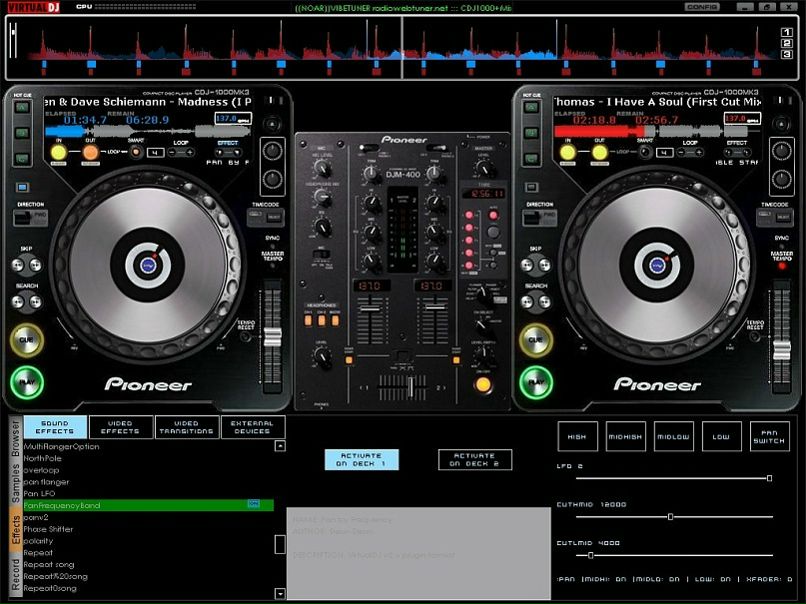
Task: Toggle headphones CH-2 cue button
Action: click(321, 321)
